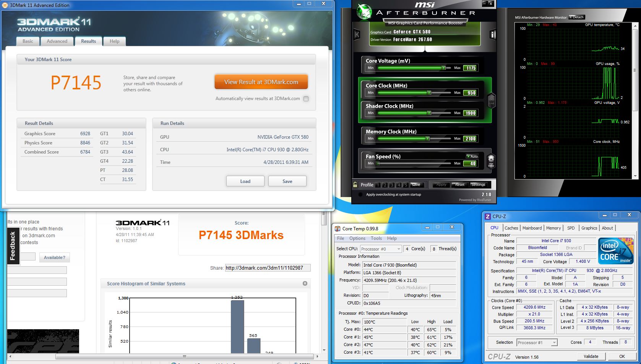The image size is (641, 364).
Task: Click the profile lock icon in Afterburner
Action: [x=355, y=184]
